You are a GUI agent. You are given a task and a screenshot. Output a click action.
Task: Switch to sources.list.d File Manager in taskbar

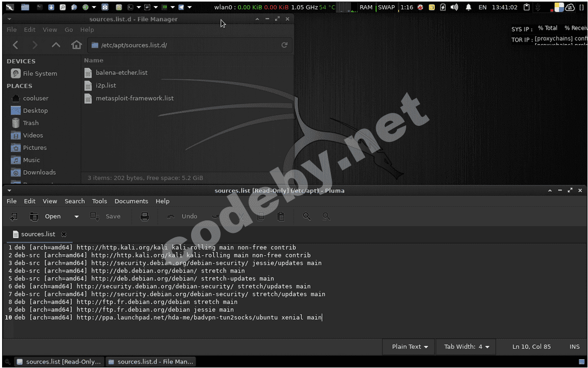[151, 362]
